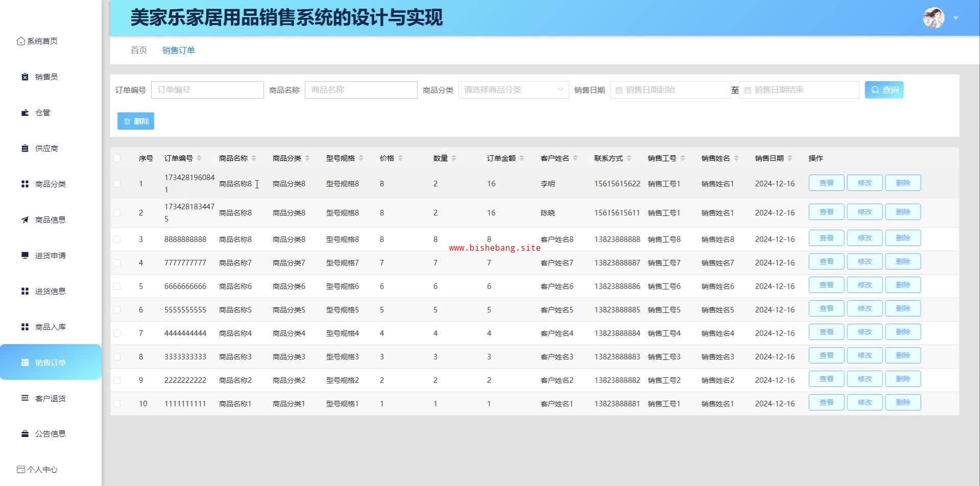Check the checkbox for row 1 order
The image size is (980, 486).
coord(117,184)
